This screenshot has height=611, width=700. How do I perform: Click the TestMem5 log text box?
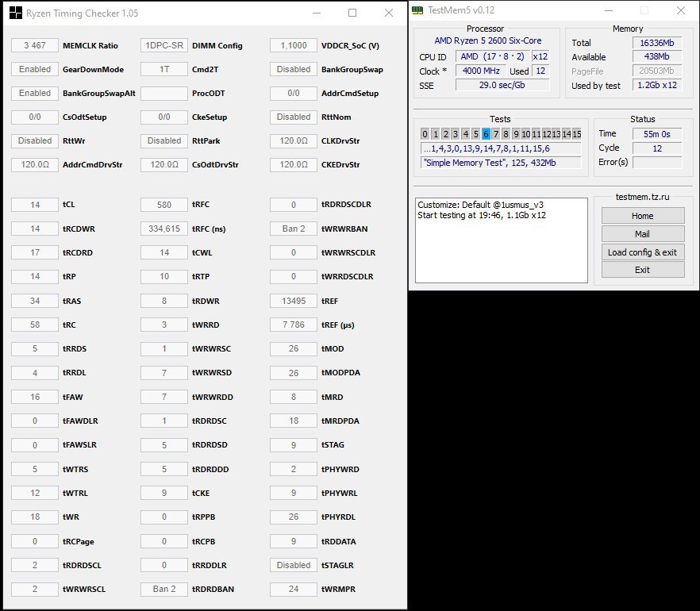(x=502, y=240)
